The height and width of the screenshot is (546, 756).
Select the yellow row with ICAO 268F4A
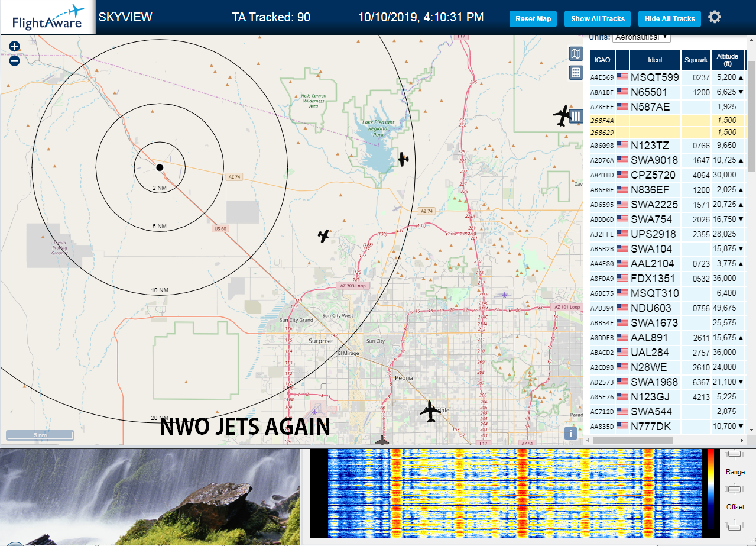(x=667, y=120)
